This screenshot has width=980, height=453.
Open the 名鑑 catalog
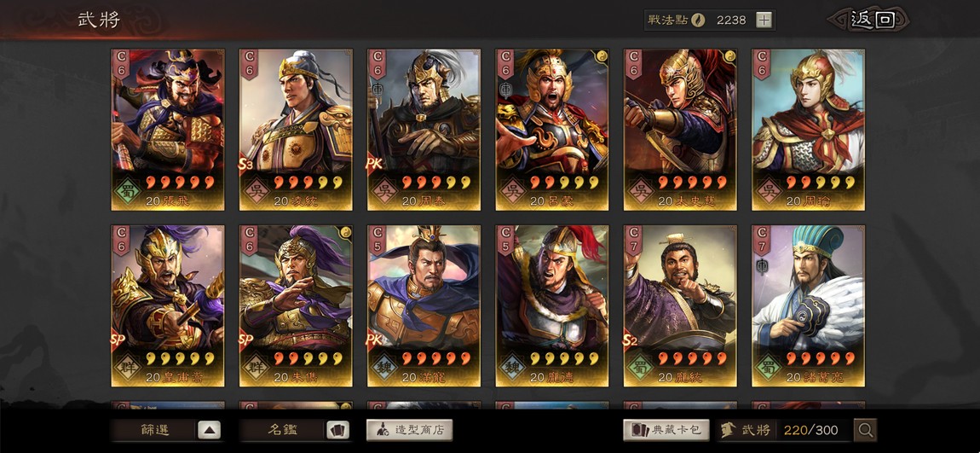[x=283, y=430]
